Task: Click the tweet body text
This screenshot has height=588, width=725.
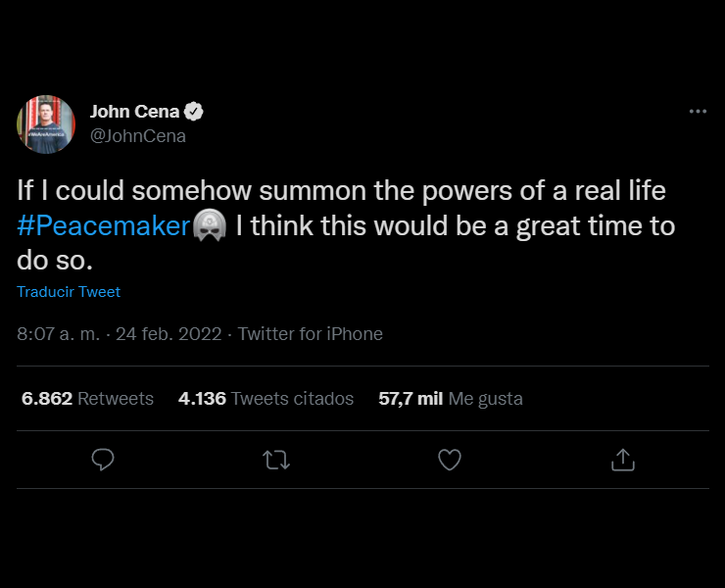Action: pyautogui.click(x=392, y=190)
